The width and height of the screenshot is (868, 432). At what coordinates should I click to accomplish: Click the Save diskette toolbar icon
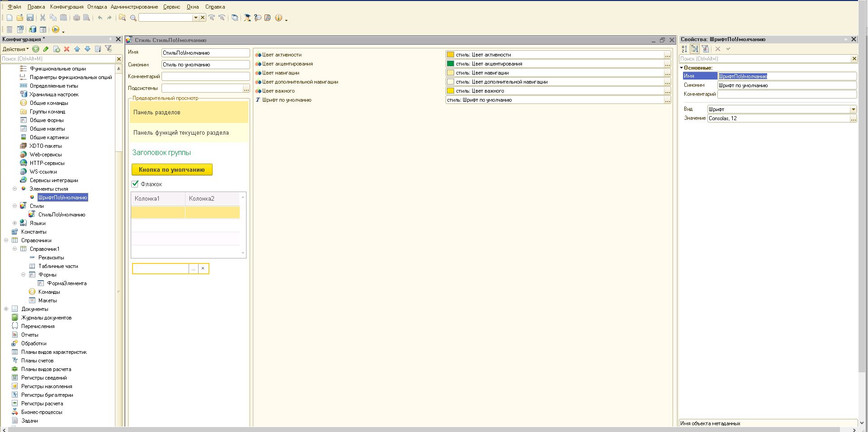click(x=30, y=18)
